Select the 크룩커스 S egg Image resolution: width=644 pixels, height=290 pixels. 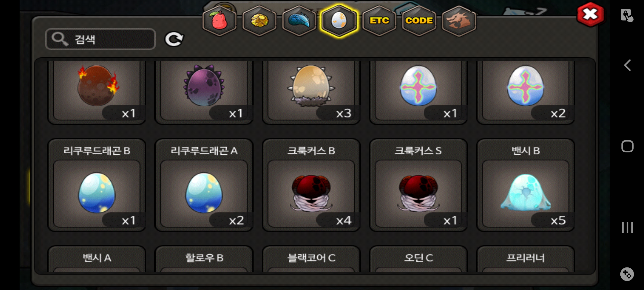point(418,185)
